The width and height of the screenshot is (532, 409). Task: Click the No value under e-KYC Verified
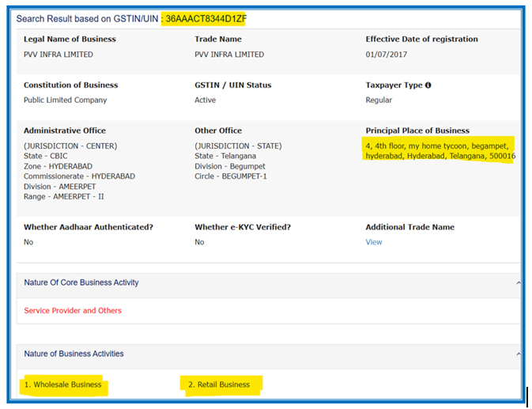pos(199,242)
